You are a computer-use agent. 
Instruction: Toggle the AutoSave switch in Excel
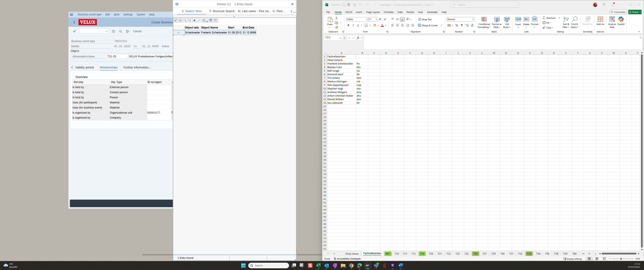coord(346,5)
